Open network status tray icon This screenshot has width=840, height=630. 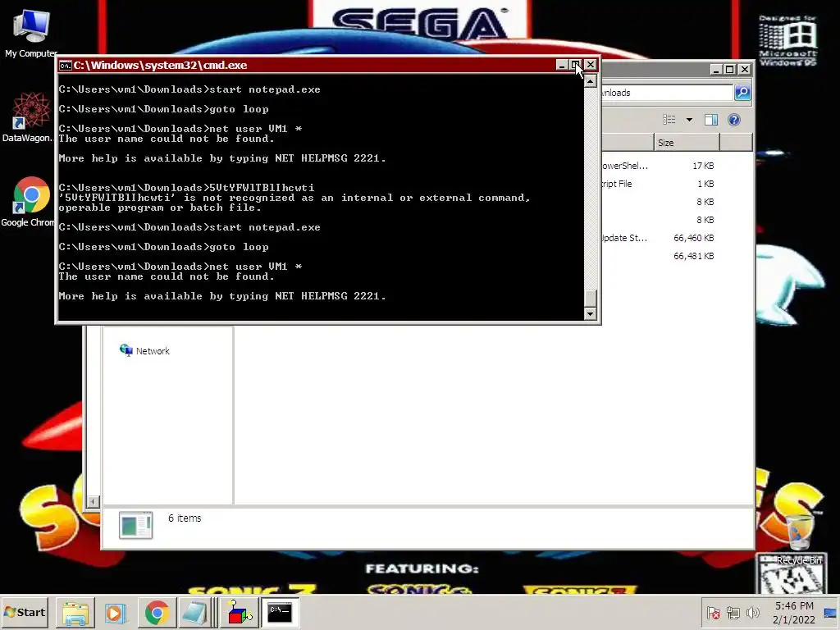tap(733, 612)
